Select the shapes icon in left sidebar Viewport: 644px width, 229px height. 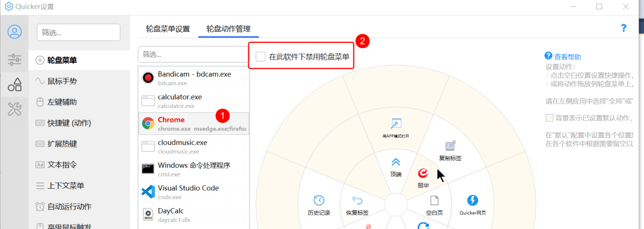pos(14,84)
